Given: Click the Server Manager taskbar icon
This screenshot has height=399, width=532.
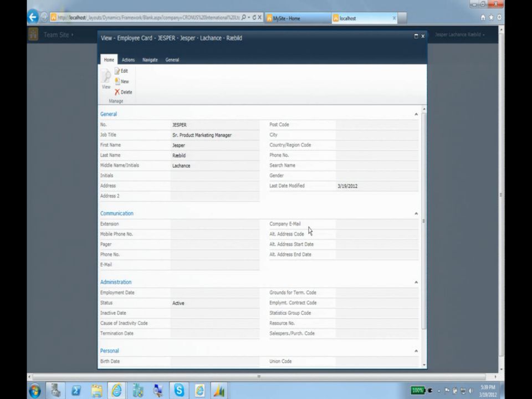Looking at the screenshot, I should coord(55,391).
